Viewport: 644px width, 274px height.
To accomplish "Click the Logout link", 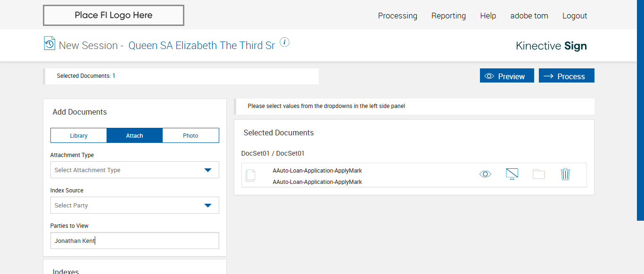I will pyautogui.click(x=574, y=16).
